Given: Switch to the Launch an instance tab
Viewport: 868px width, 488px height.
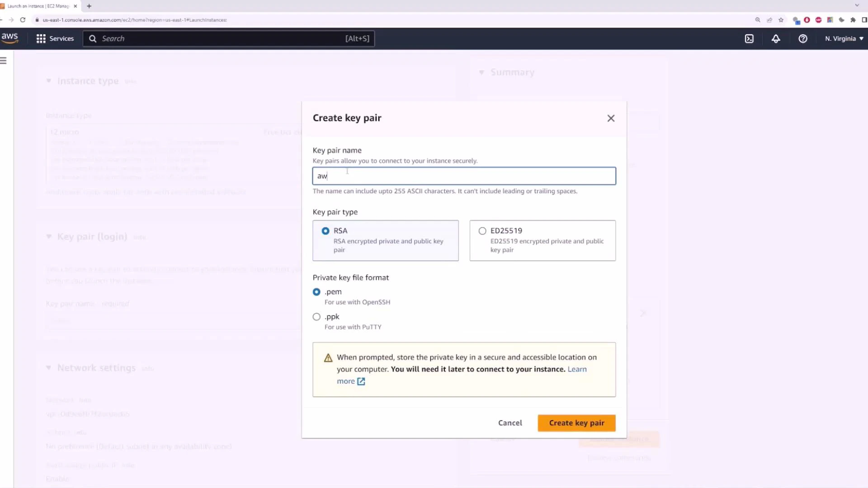Looking at the screenshot, I should click(38, 6).
